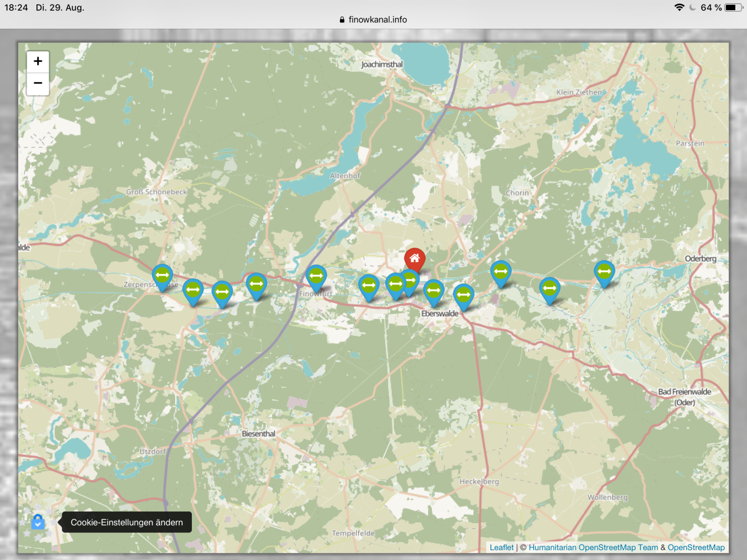Open the Humanitarian OpenStreetMap Team link
Viewport: 747px width, 560px height.
(x=593, y=547)
